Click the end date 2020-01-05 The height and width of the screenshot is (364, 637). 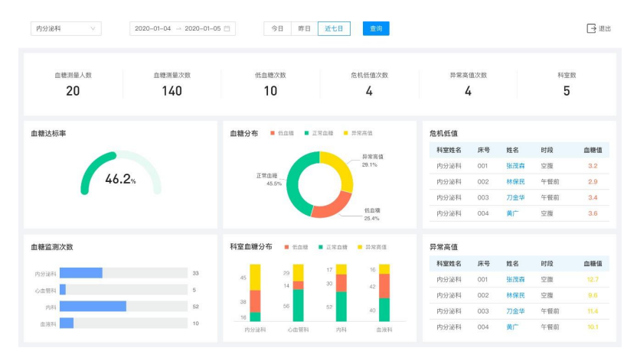pyautogui.click(x=203, y=28)
